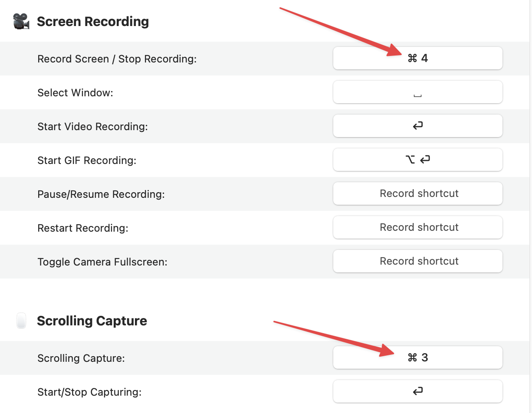The image size is (532, 413).
Task: Click the 'Record Screen / Stop Recording:' label
Action: [117, 59]
